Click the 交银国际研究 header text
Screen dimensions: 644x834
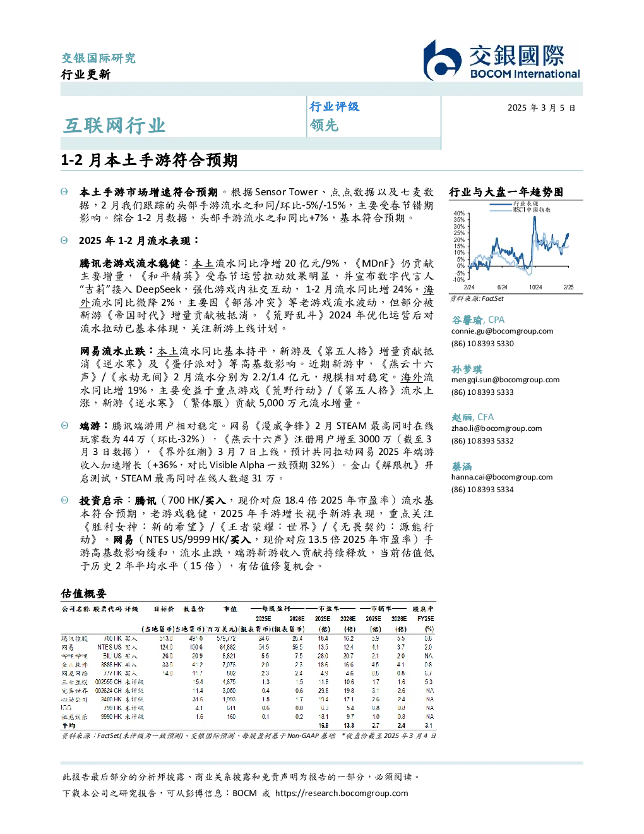[98, 58]
